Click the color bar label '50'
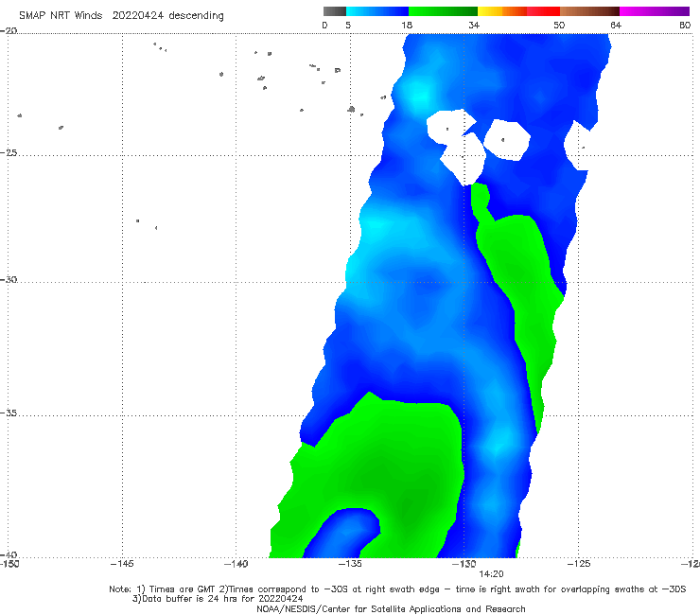700x615 pixels. click(559, 25)
